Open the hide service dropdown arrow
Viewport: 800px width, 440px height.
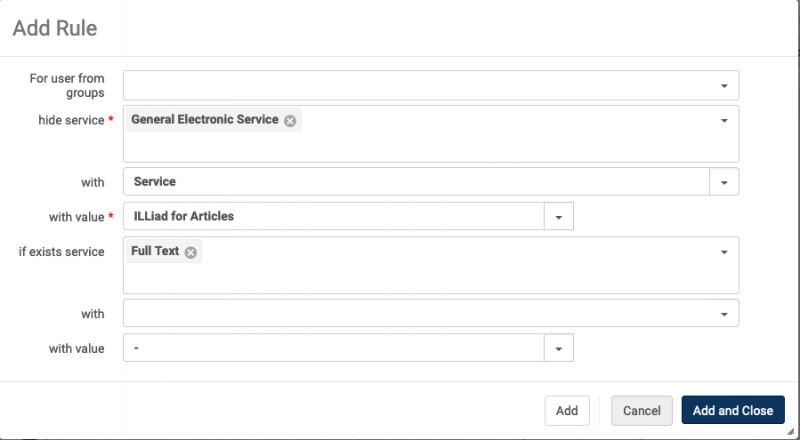(724, 120)
